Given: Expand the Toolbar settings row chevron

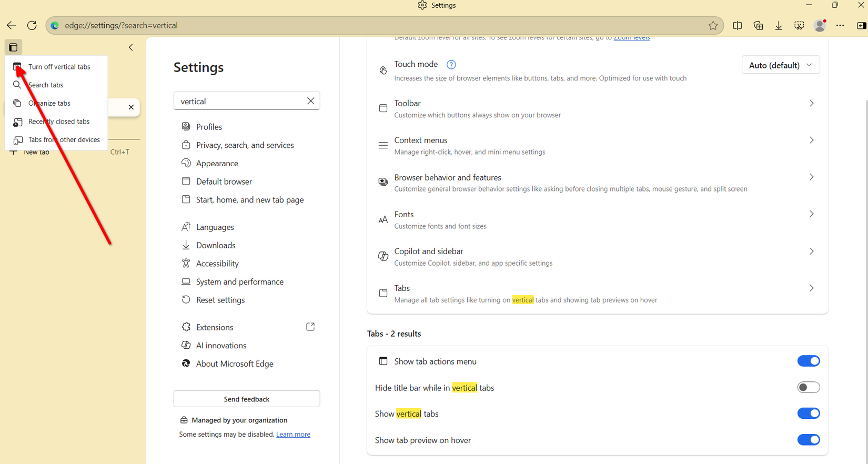Looking at the screenshot, I should (812, 103).
